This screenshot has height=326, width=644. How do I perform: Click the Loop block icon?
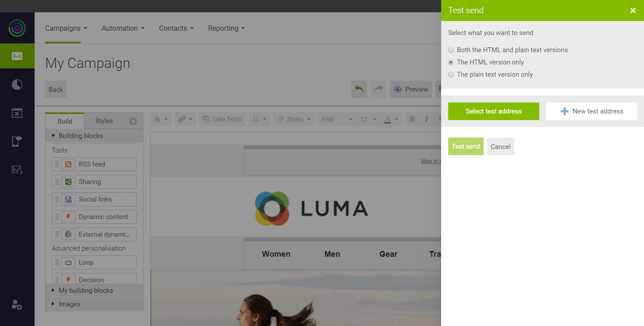click(68, 262)
